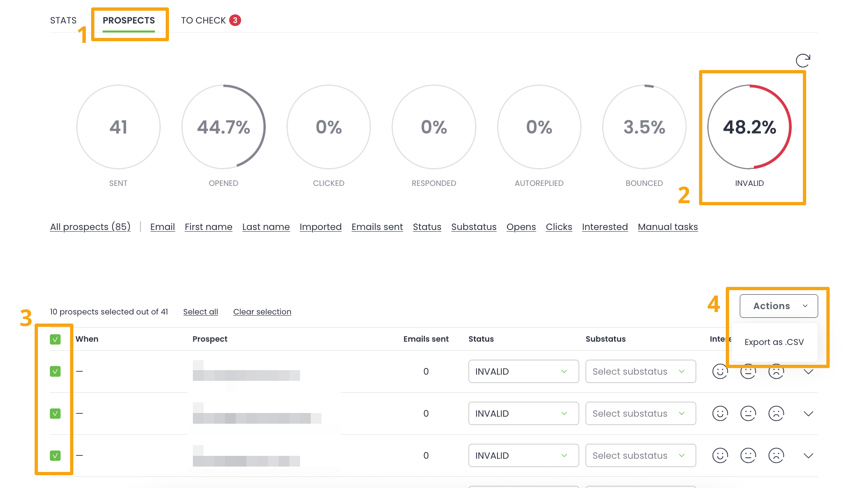The width and height of the screenshot is (868, 488).
Task: Uncheck the first prospect's row checkbox
Action: [56, 371]
